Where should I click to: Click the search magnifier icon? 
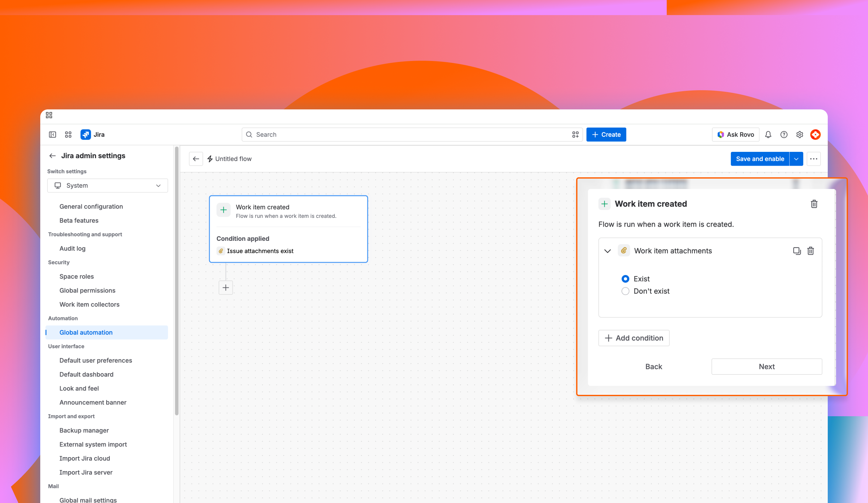pos(249,135)
